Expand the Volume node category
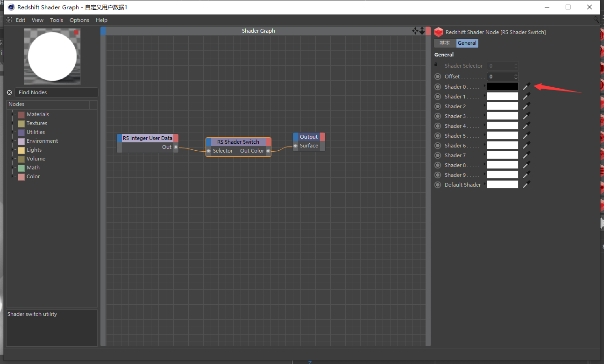Image resolution: width=604 pixels, height=364 pixels. (13, 159)
